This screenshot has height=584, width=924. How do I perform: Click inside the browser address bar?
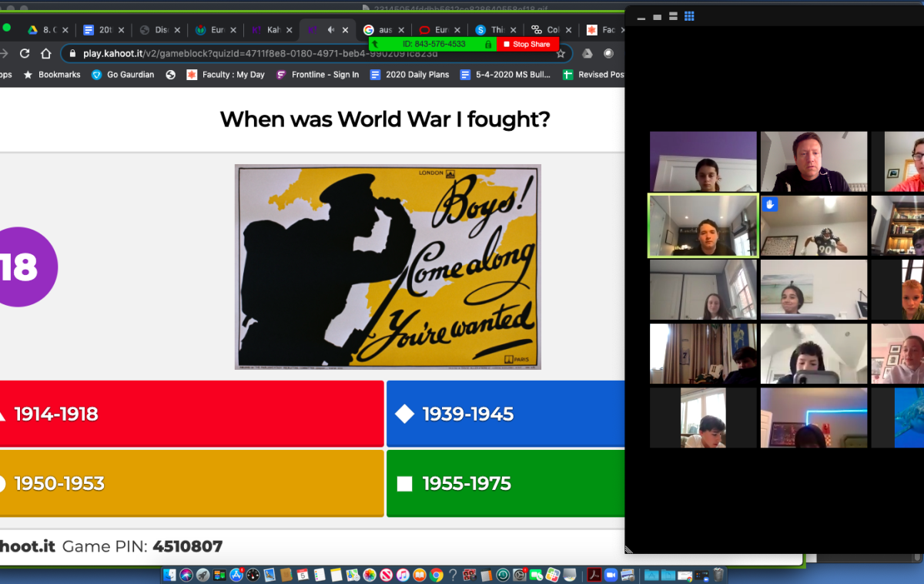click(231, 55)
